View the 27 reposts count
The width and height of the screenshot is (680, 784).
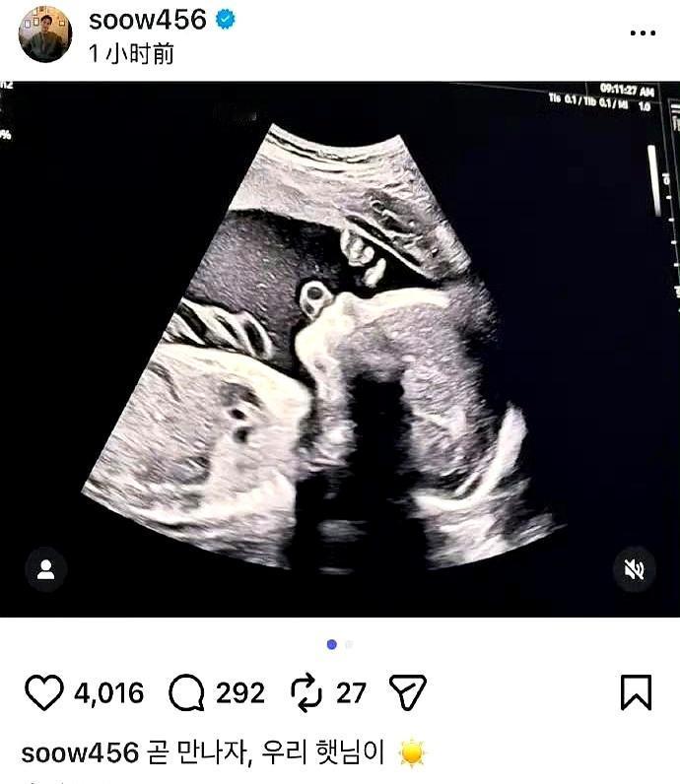pos(351,693)
